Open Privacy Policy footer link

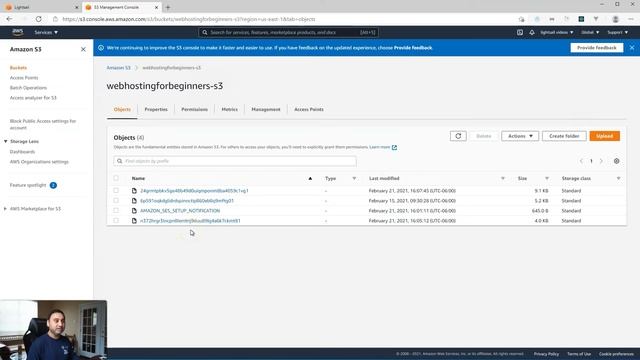tap(546, 354)
